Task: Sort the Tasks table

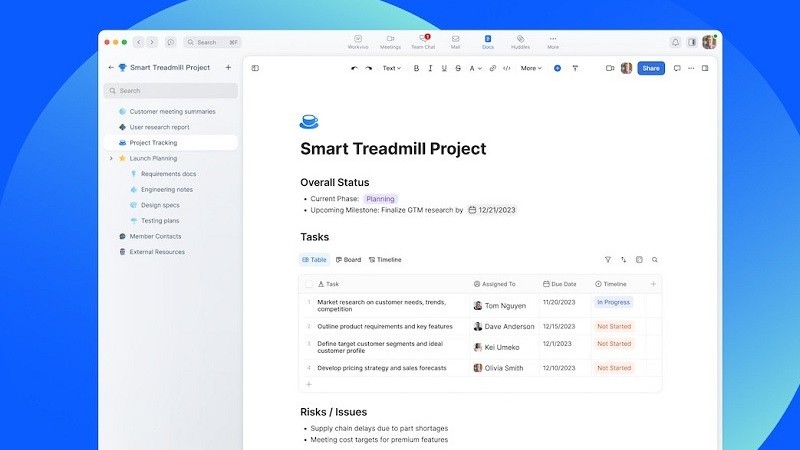Action: [623, 260]
